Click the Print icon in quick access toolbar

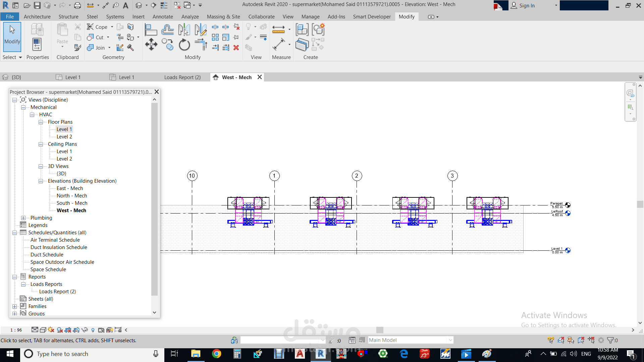point(77,5)
